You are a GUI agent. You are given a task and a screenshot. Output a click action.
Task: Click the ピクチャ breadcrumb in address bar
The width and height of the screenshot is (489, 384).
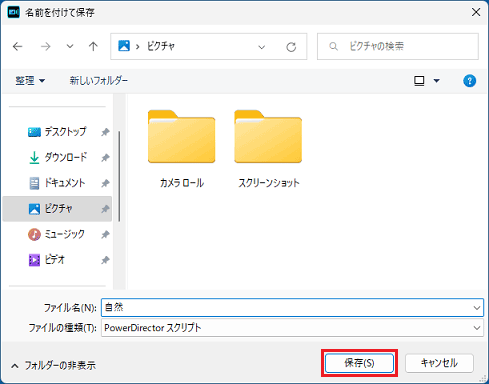[x=161, y=46]
